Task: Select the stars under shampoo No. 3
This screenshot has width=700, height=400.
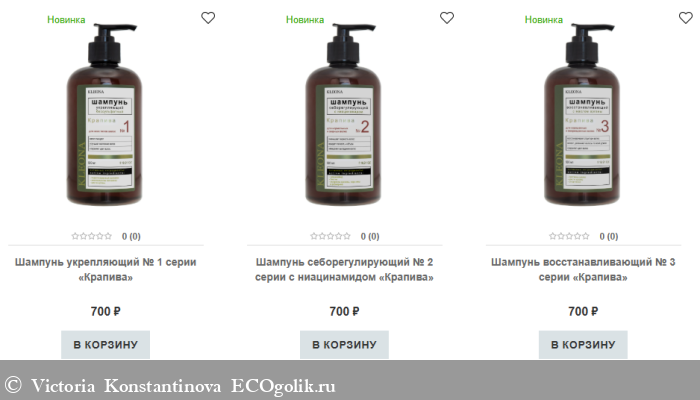Action: [x=569, y=236]
